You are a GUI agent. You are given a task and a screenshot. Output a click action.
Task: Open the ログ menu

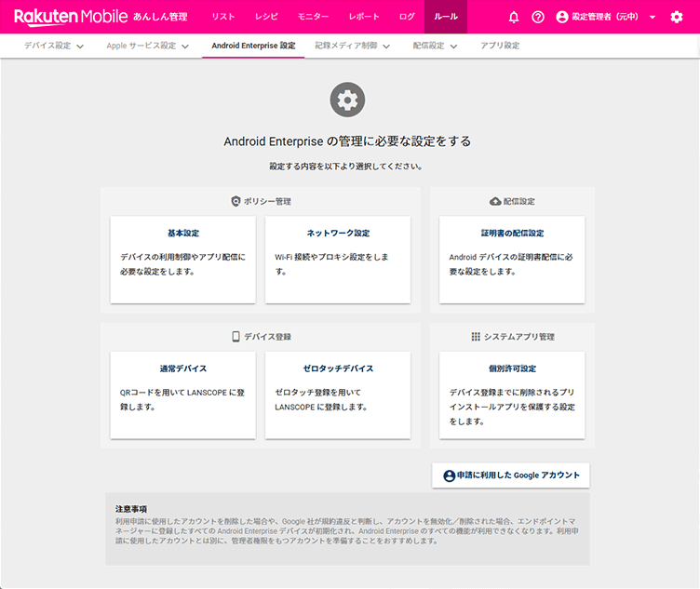406,17
